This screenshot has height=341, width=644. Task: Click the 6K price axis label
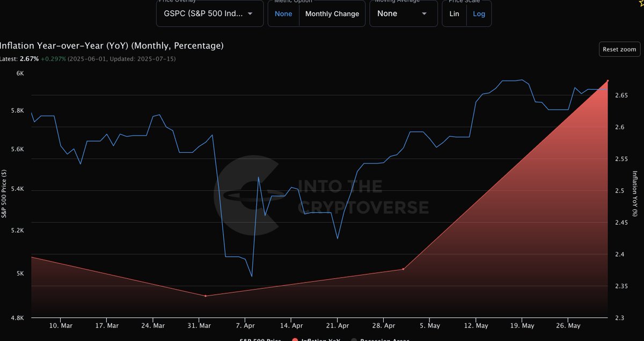click(20, 73)
